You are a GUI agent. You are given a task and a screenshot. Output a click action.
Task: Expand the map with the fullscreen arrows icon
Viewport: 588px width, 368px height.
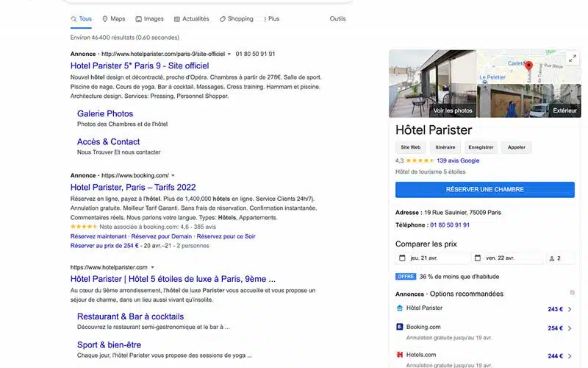click(573, 58)
